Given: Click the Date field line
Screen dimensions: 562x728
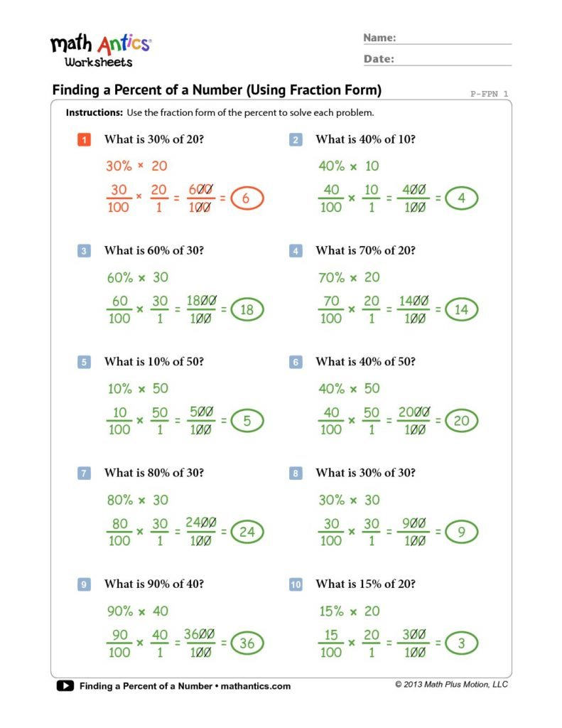Looking at the screenshot, I should [455, 60].
